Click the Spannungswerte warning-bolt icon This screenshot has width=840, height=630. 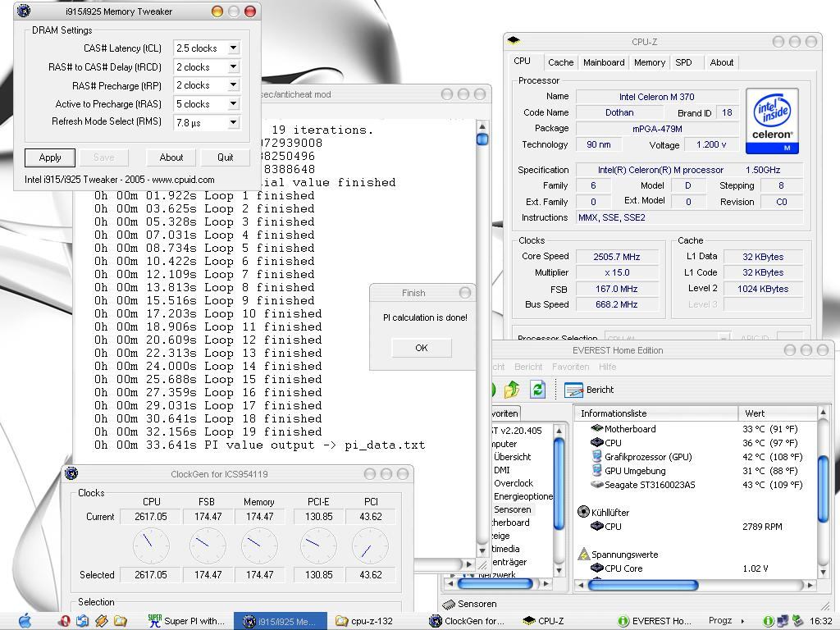pos(583,554)
